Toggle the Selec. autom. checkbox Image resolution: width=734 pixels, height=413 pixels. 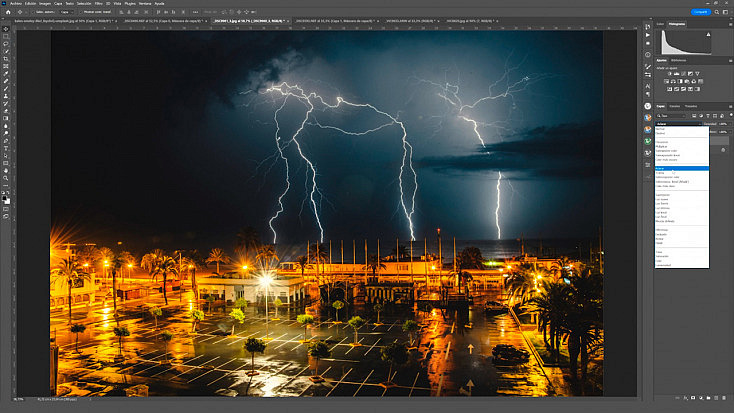click(33, 12)
